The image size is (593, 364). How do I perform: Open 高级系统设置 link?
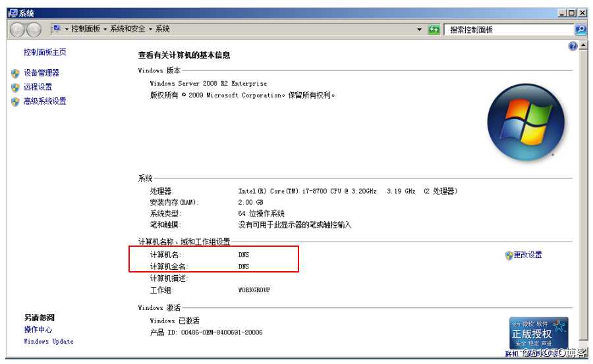point(45,101)
